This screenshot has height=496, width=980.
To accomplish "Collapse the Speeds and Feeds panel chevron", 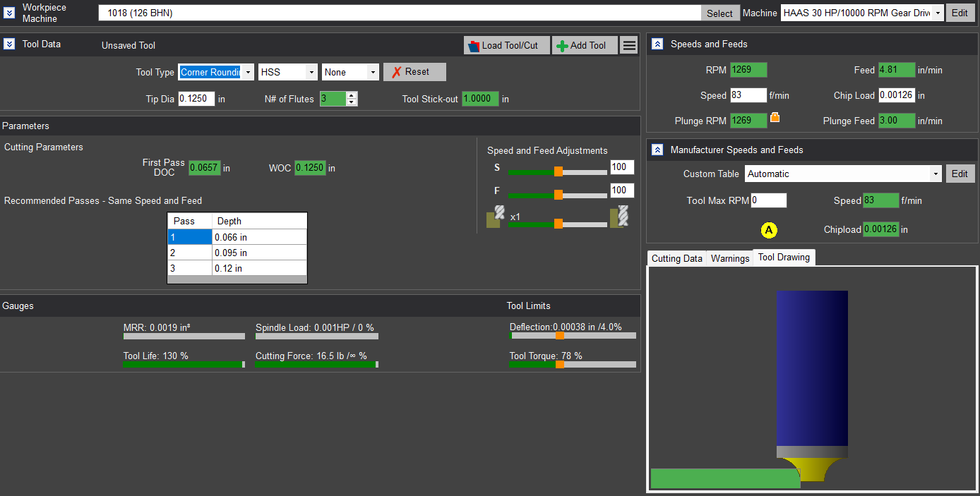I will coord(657,44).
